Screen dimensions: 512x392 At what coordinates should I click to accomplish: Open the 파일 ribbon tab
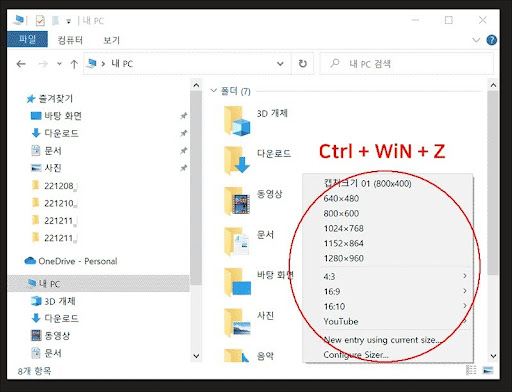27,39
